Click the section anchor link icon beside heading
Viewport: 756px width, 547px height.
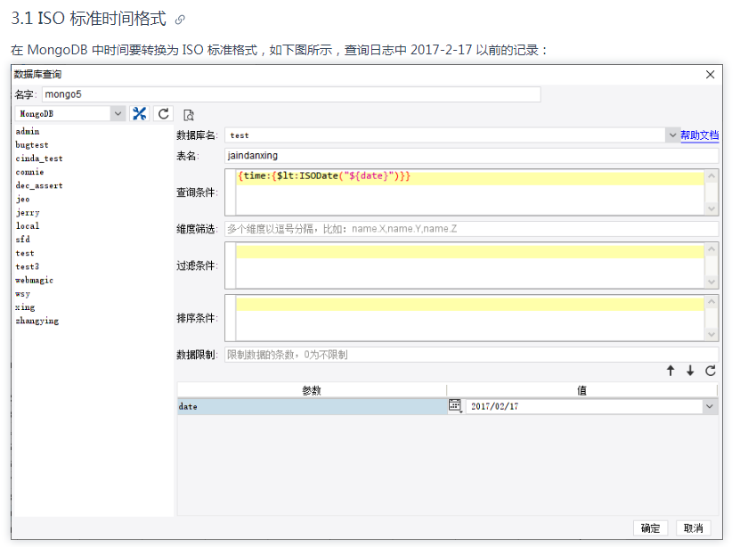click(180, 20)
